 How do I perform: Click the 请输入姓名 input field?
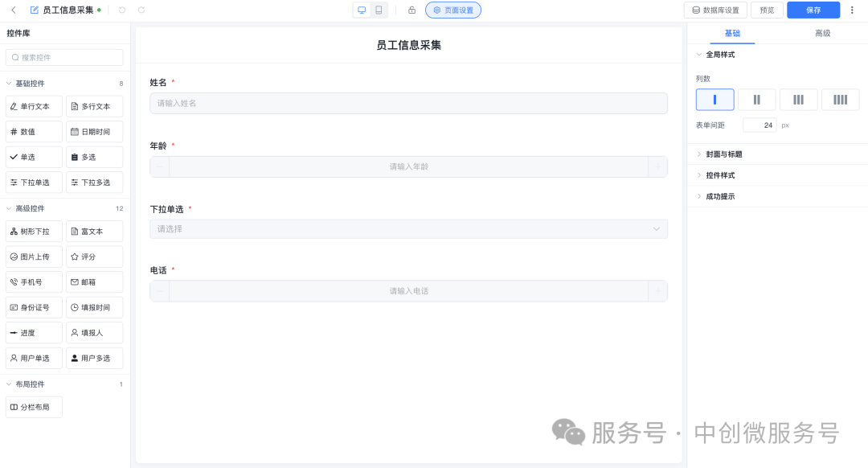[408, 104]
